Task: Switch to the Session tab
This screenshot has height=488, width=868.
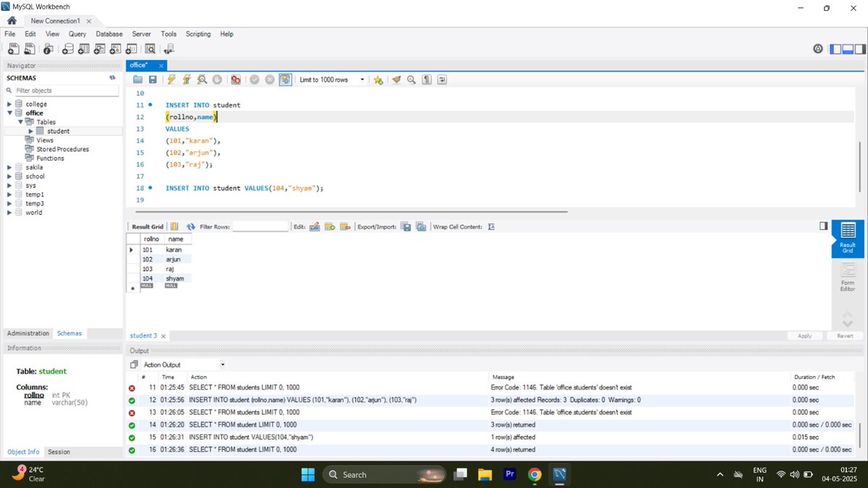Action: tap(59, 452)
